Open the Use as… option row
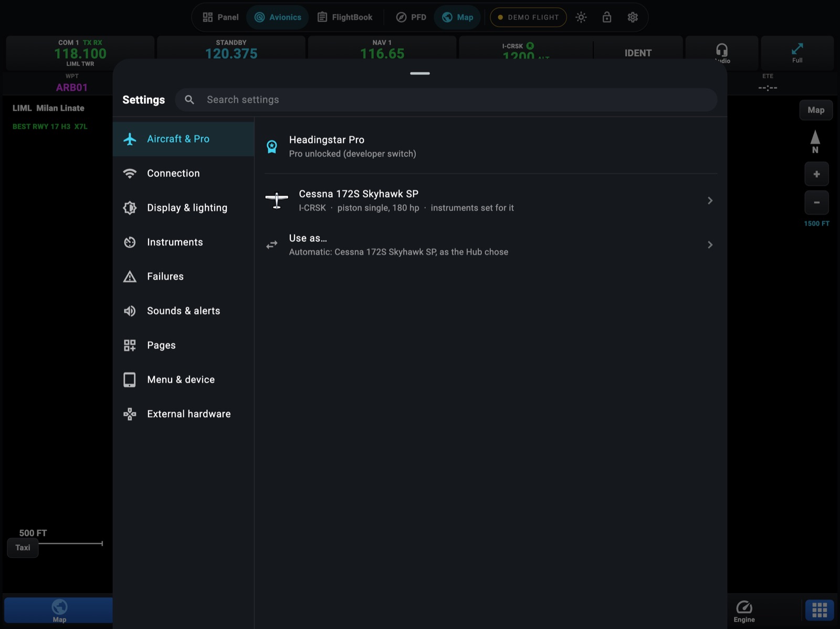Image resolution: width=840 pixels, height=629 pixels. click(490, 244)
